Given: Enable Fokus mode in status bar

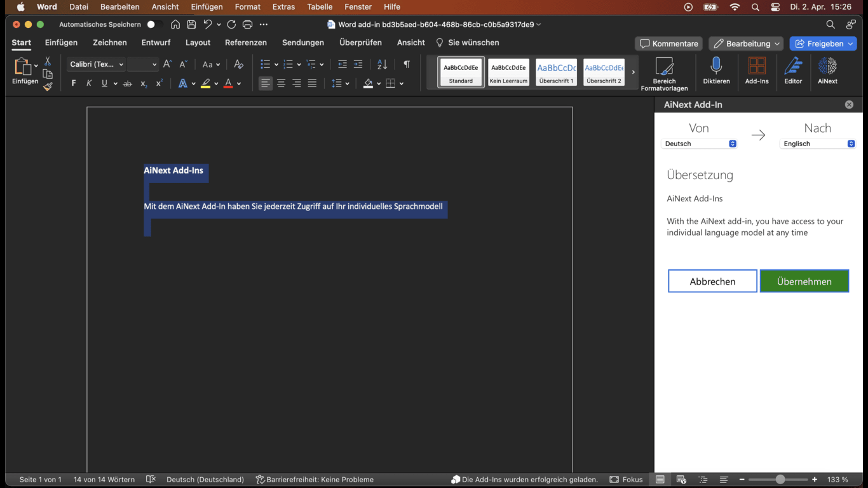Looking at the screenshot, I should pos(626,480).
